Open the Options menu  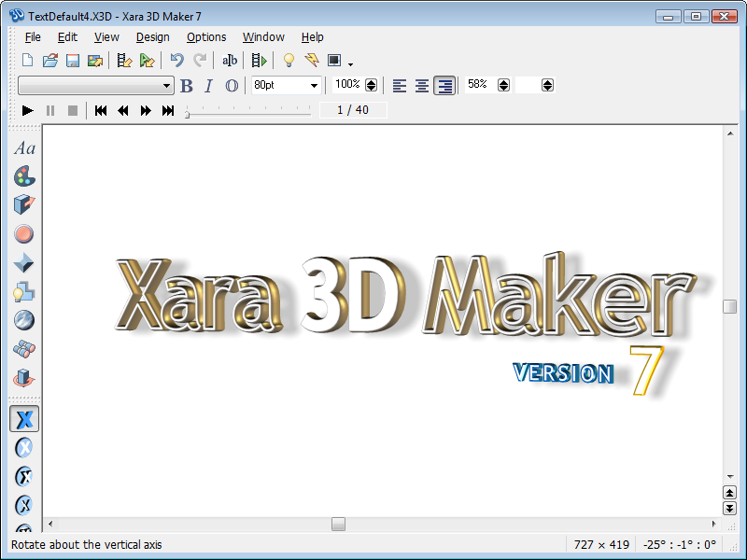click(205, 37)
